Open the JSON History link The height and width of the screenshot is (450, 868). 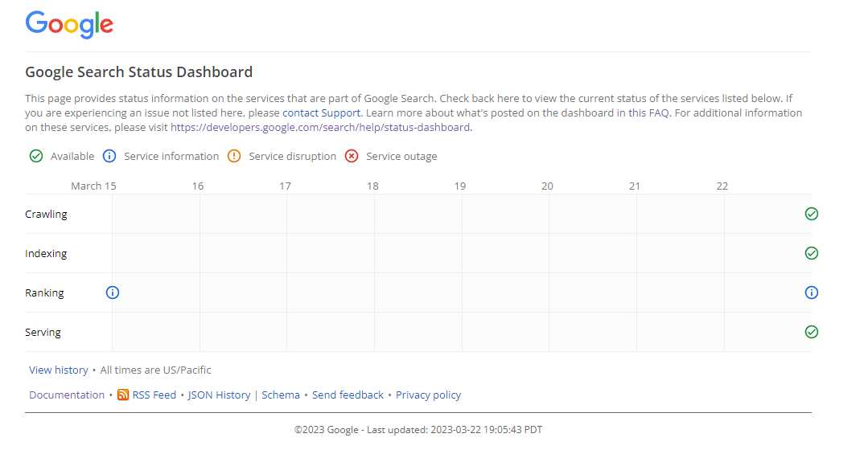click(219, 395)
